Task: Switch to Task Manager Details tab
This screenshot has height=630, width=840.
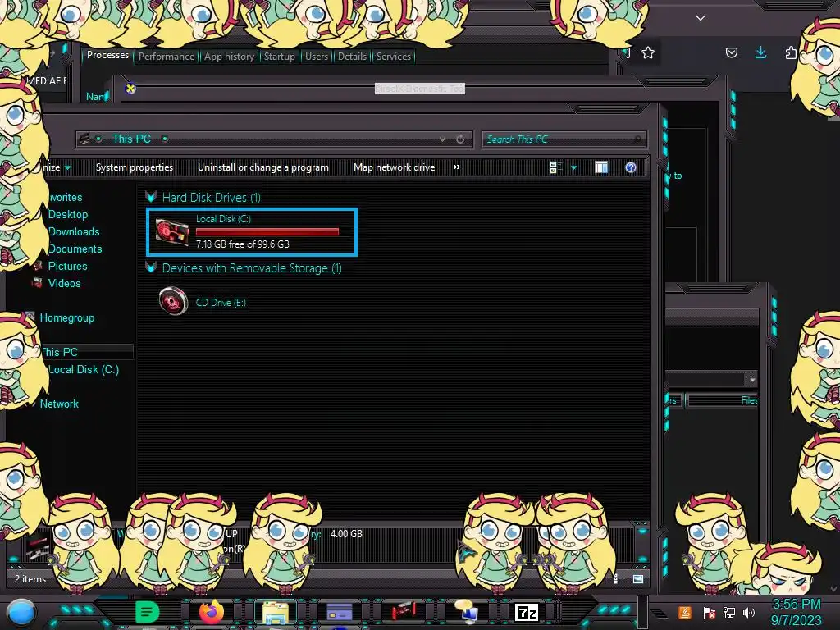Action: pos(352,57)
